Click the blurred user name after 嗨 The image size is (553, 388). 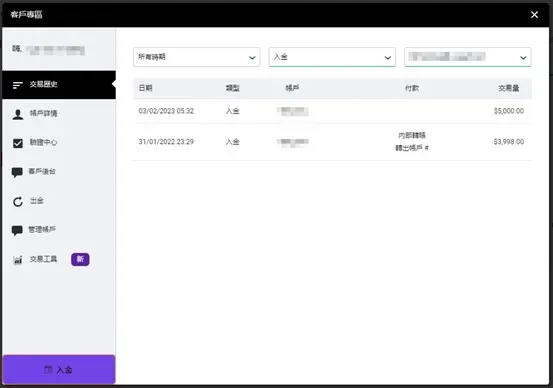coord(55,50)
